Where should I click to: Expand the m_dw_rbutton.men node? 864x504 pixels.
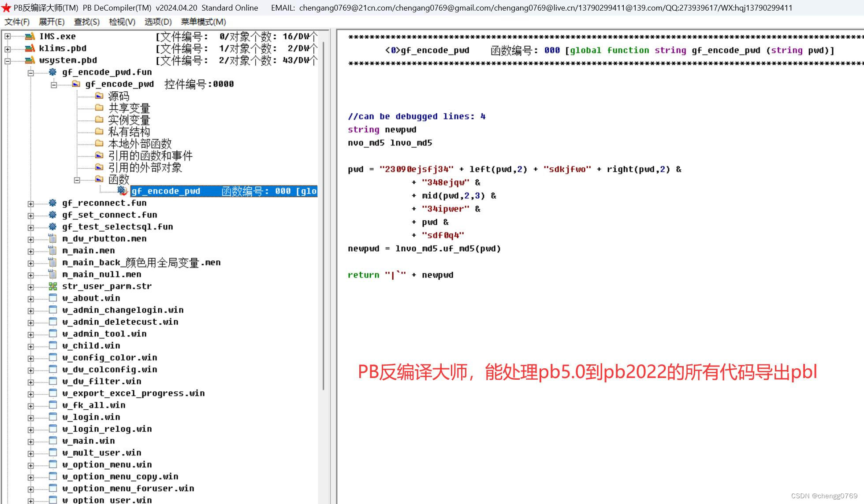(30, 239)
